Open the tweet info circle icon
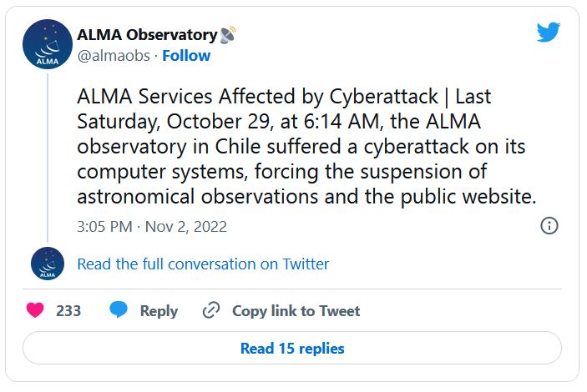 point(549,225)
